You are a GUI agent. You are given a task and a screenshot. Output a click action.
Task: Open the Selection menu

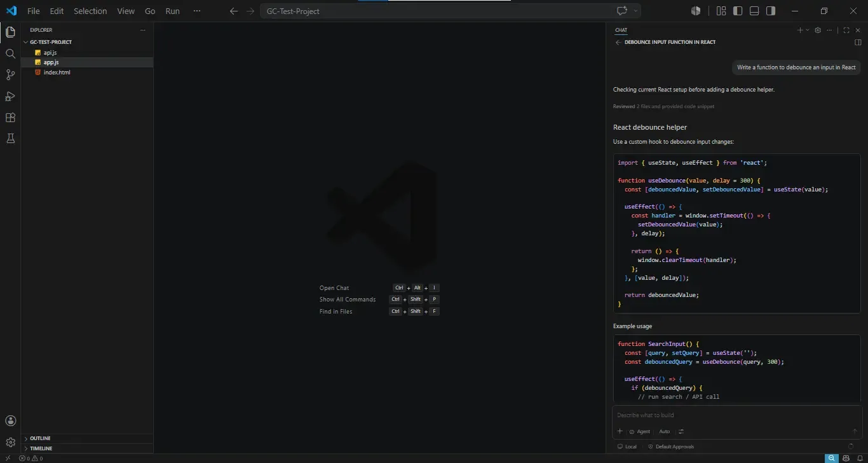(x=90, y=11)
